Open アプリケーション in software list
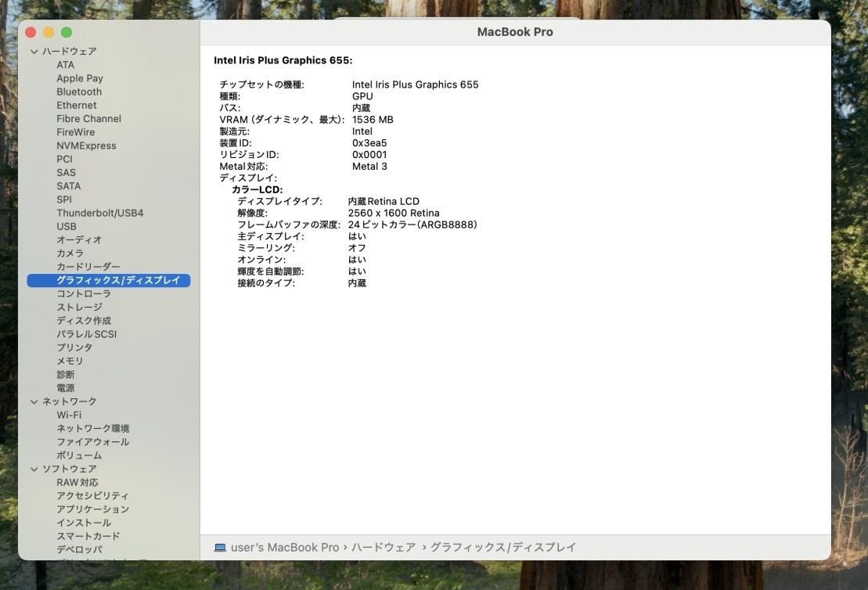This screenshot has width=868, height=590. click(x=92, y=509)
